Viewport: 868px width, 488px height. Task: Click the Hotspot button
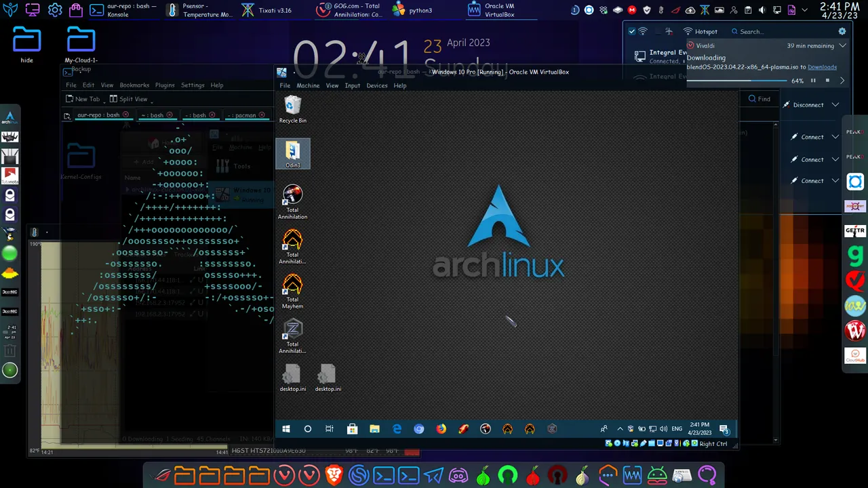click(x=700, y=31)
